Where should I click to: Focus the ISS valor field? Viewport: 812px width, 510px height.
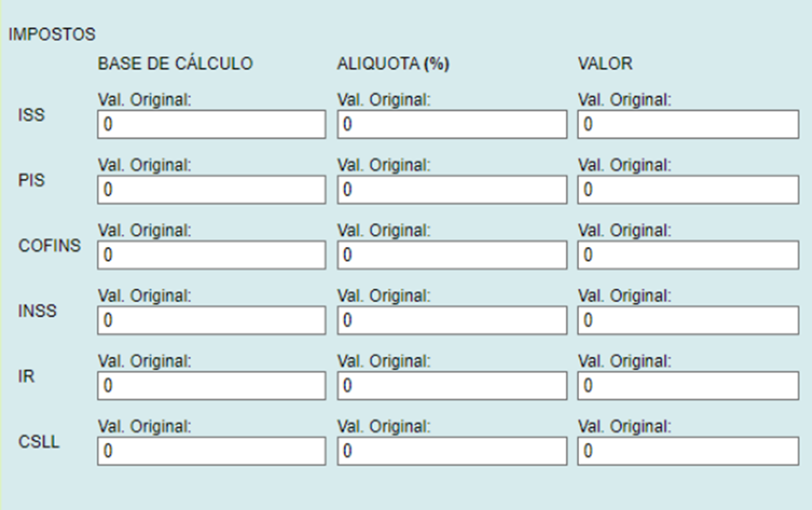click(x=688, y=125)
